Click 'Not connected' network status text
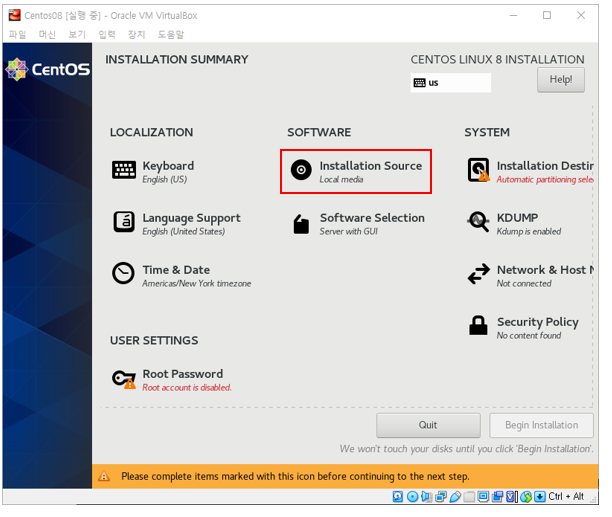This screenshot has width=612, height=517. tap(524, 283)
